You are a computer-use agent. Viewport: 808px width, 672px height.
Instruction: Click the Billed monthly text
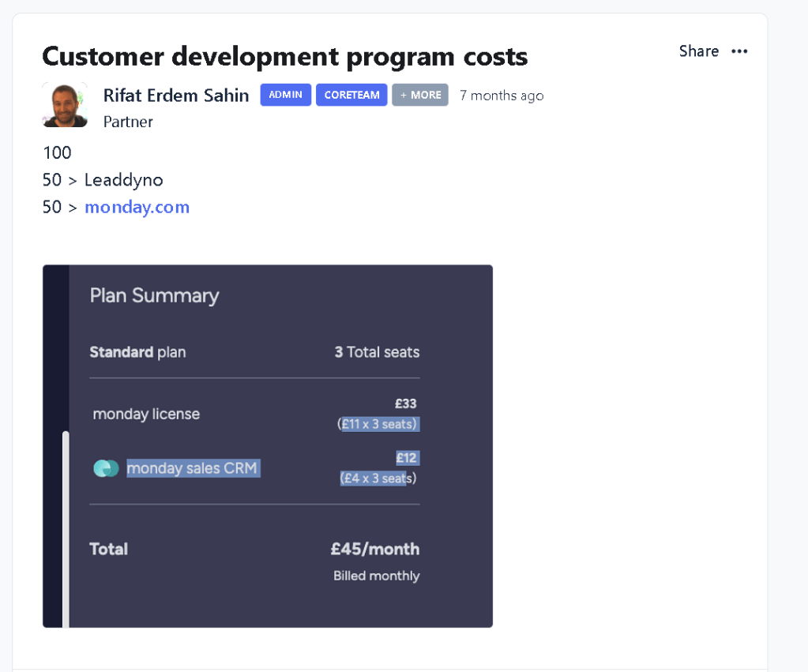[x=377, y=576]
